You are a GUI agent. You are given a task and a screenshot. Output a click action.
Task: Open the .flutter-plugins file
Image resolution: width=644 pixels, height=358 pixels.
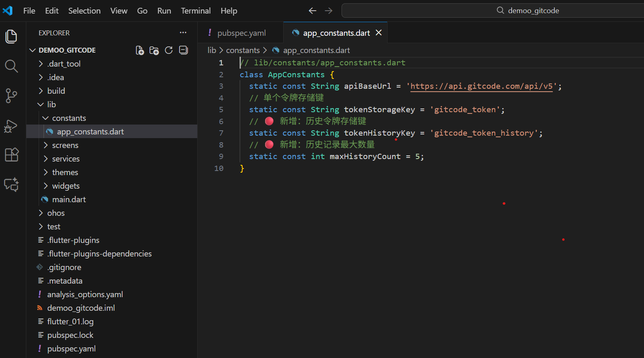pos(112,240)
